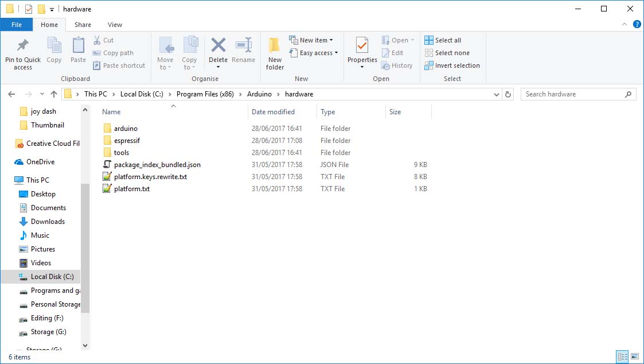Collapse the ribbon with the chevron
Image resolution: width=644 pixels, height=364 pixels.
(625, 24)
